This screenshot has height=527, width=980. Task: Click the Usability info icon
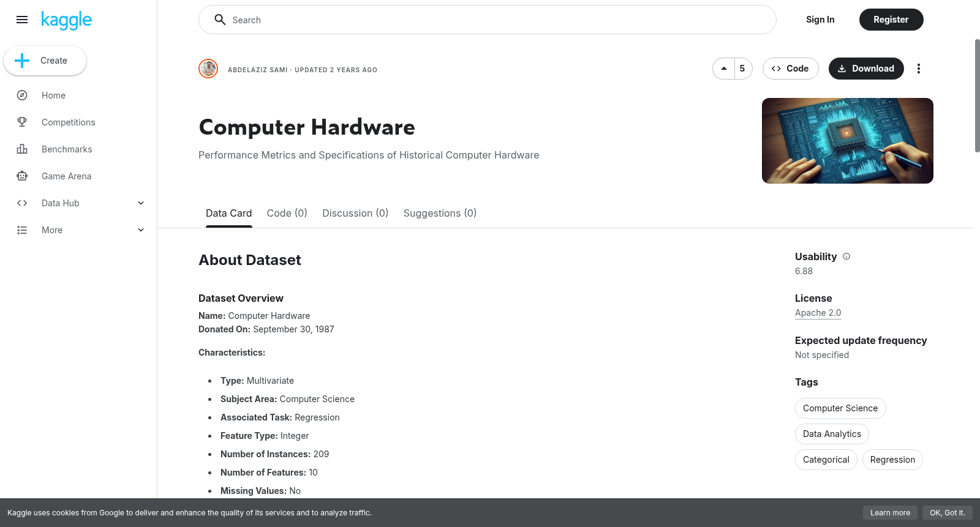[846, 256]
